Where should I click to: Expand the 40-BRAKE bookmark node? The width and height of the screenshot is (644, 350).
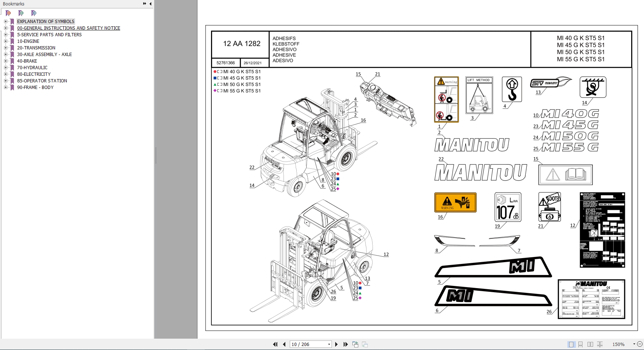(x=5, y=61)
